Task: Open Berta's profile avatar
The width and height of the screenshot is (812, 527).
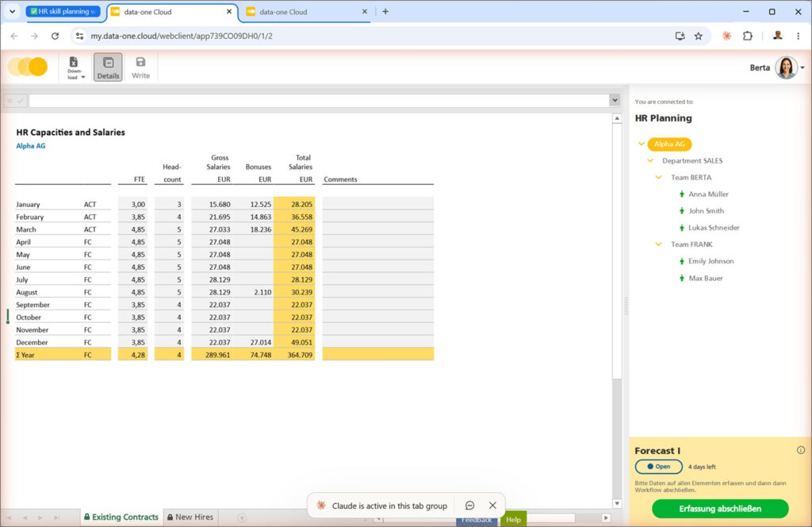Action: coord(786,68)
